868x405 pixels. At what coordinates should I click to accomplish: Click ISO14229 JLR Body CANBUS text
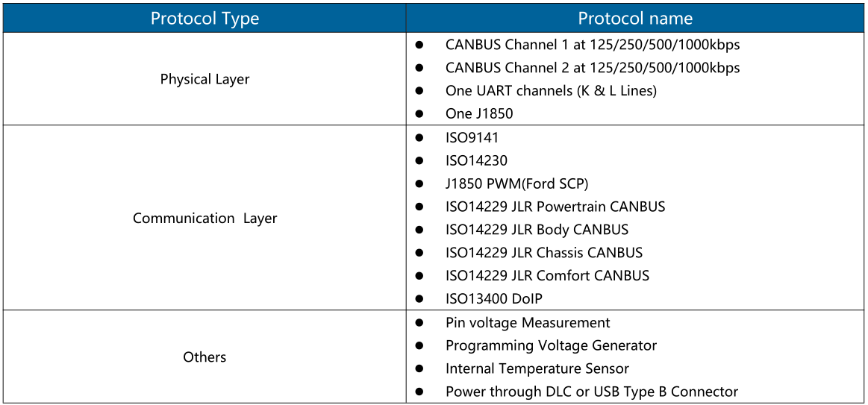[x=537, y=230]
